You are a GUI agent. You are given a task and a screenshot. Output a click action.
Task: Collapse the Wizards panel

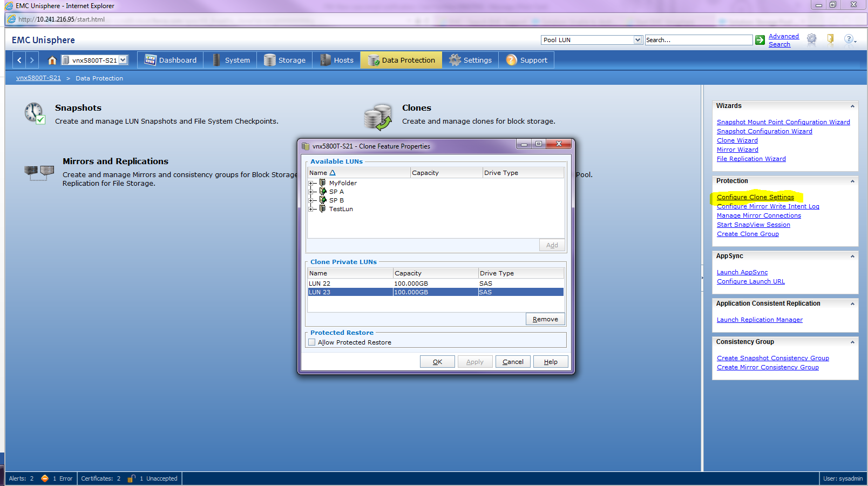pos(853,106)
